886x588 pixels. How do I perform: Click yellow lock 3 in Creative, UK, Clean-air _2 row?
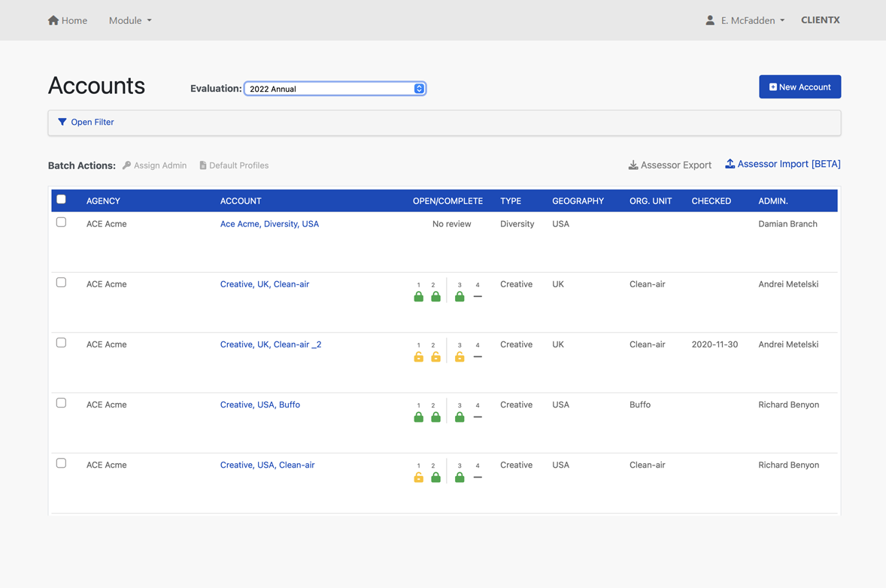click(460, 357)
